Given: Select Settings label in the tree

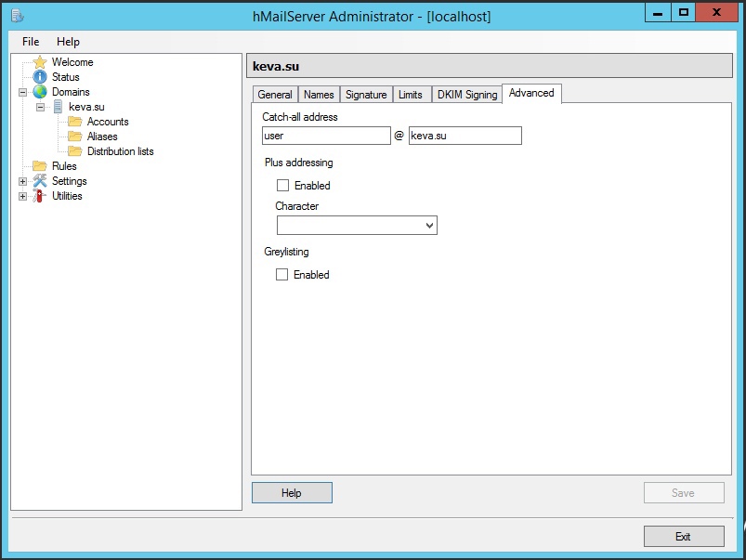Looking at the screenshot, I should pyautogui.click(x=70, y=181).
